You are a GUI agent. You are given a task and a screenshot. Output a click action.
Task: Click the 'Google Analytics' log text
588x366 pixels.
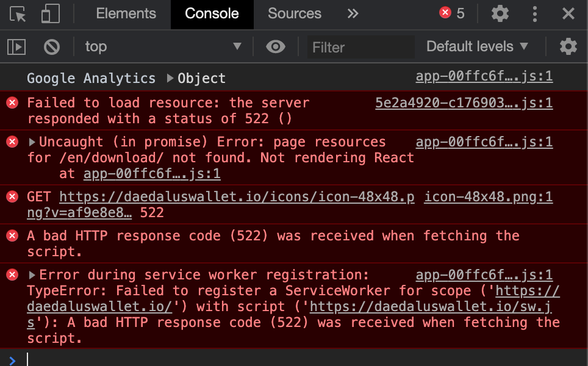coord(91,78)
